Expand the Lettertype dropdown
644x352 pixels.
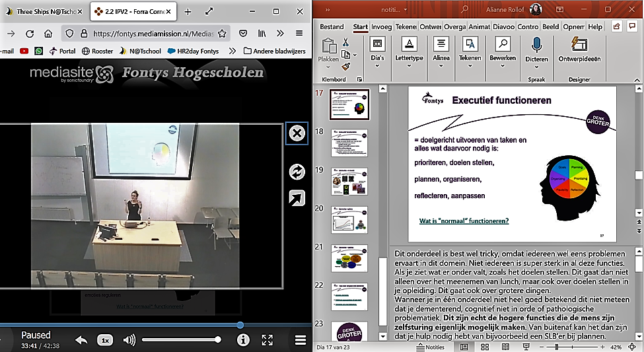tap(409, 58)
